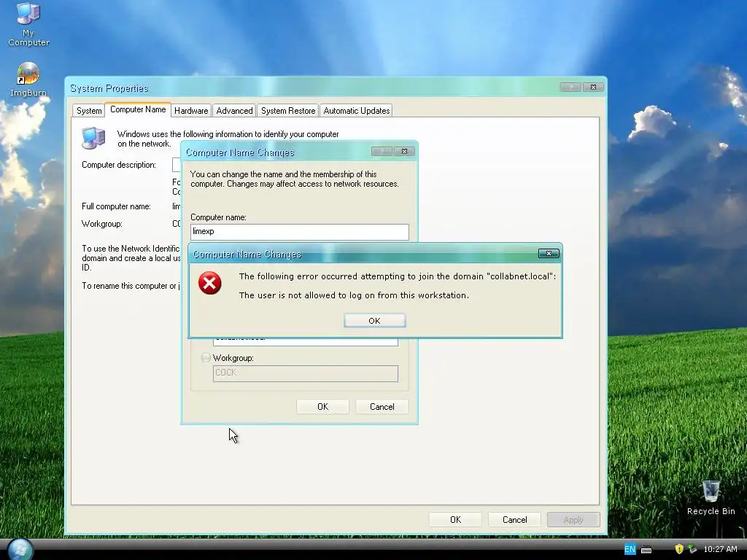The height and width of the screenshot is (560, 747).
Task: Click the red error icon in the dialog
Action: 209,284
